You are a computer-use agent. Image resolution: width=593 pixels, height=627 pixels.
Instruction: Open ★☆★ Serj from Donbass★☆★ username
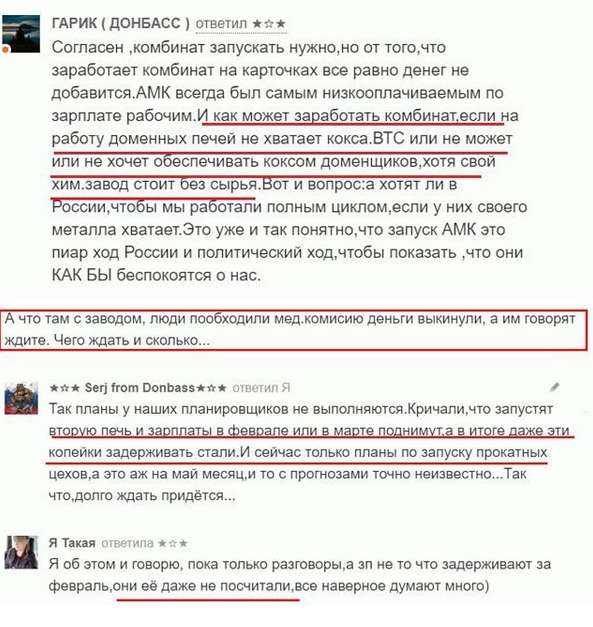pyautogui.click(x=138, y=388)
